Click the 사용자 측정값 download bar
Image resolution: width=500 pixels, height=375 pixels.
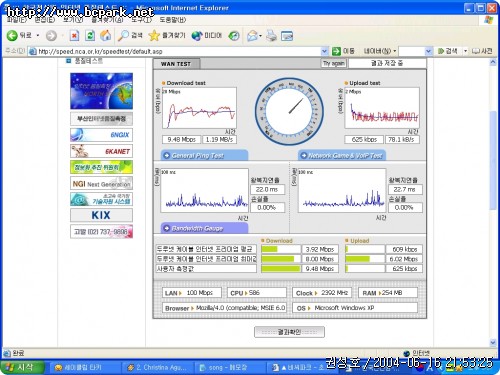coord(281,269)
